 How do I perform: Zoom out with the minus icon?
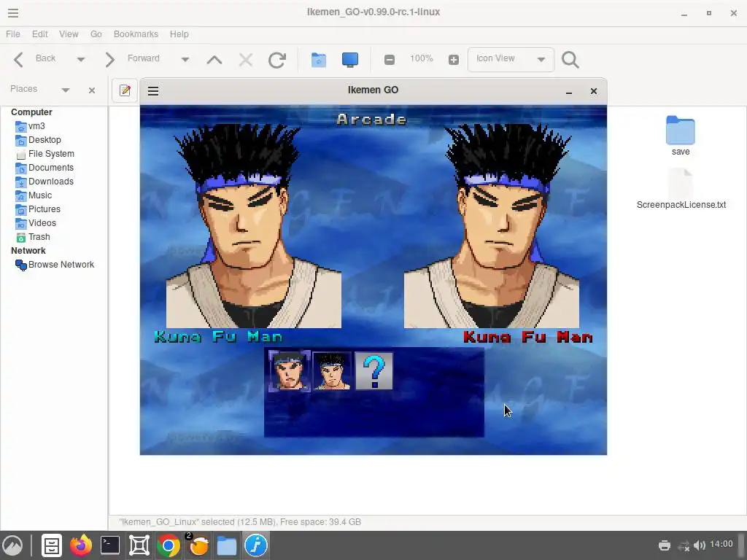point(390,60)
